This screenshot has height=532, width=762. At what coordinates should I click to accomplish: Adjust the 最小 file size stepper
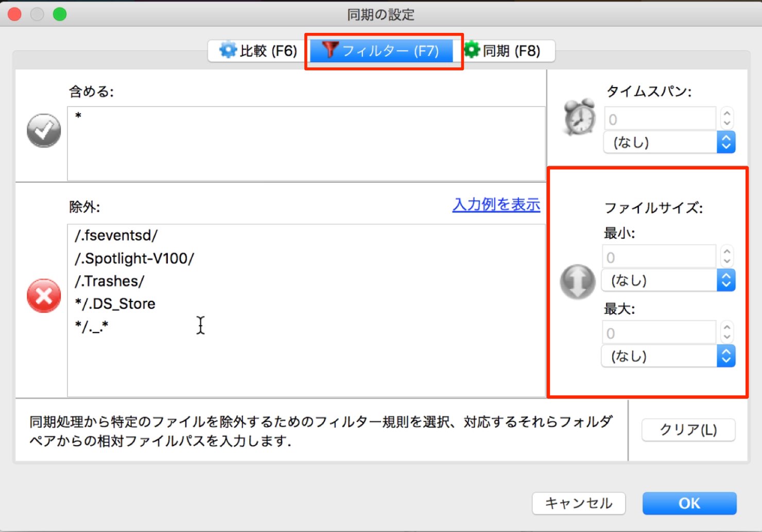click(x=727, y=256)
